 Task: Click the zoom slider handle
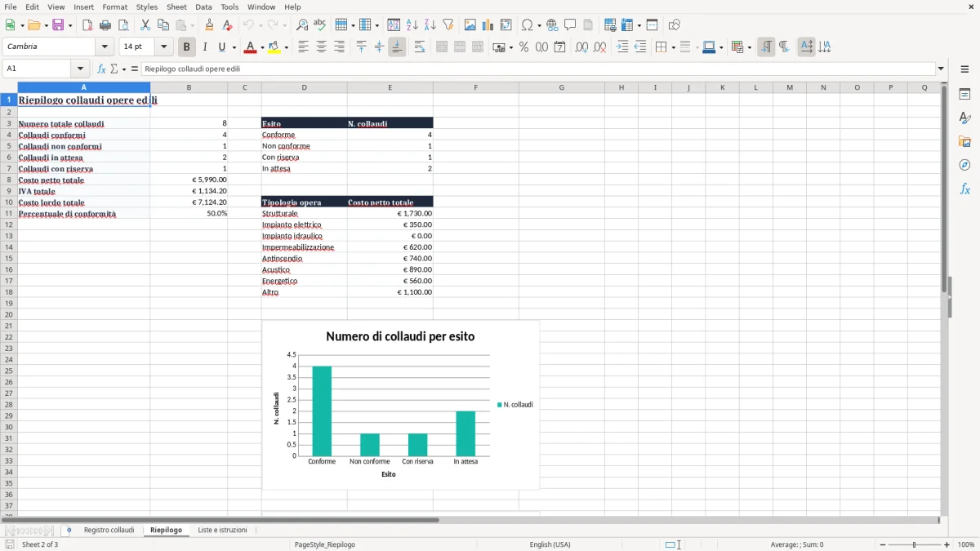click(915, 544)
